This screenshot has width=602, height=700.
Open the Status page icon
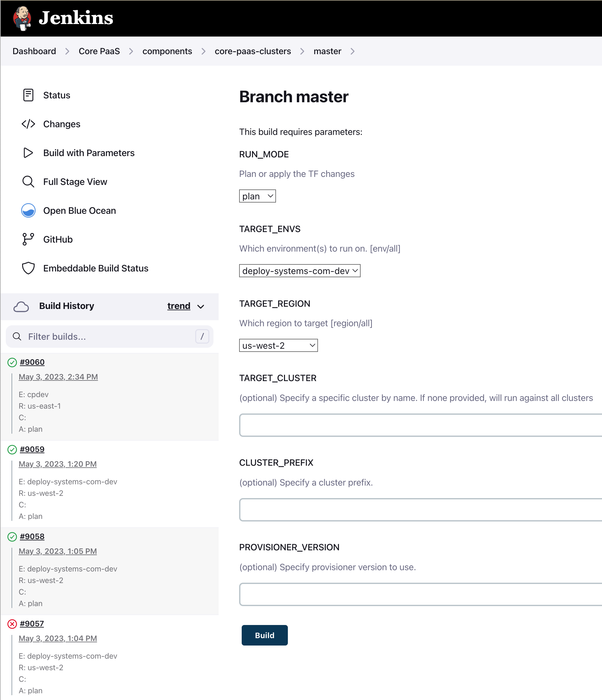pos(29,95)
